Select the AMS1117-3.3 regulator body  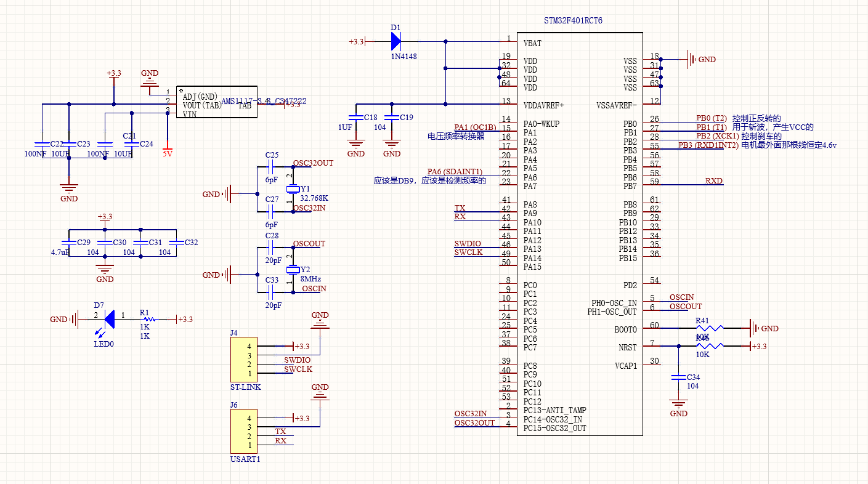[217, 101]
